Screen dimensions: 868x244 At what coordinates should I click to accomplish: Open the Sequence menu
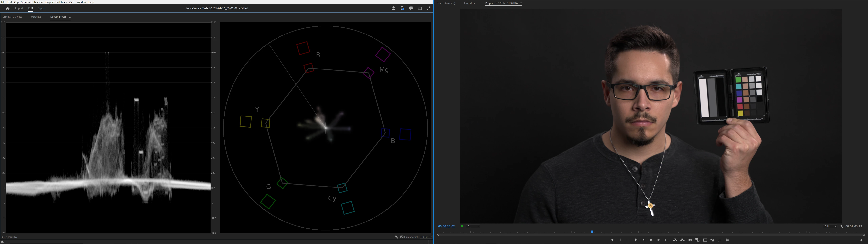[x=26, y=2]
